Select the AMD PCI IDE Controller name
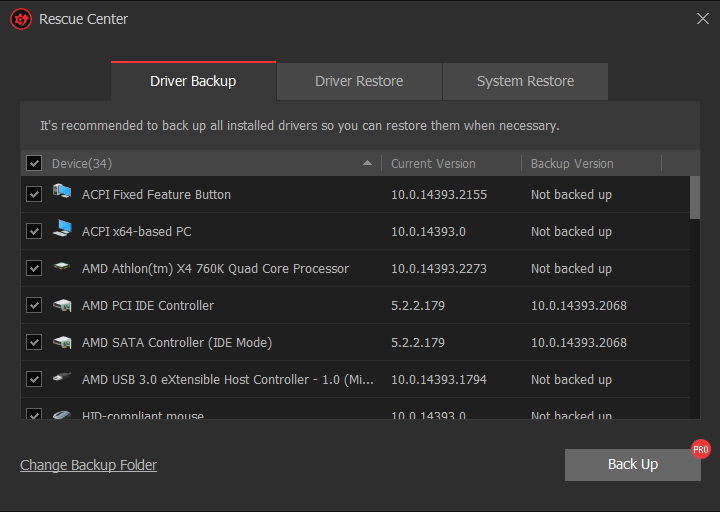The height and width of the screenshot is (512, 720). (148, 305)
